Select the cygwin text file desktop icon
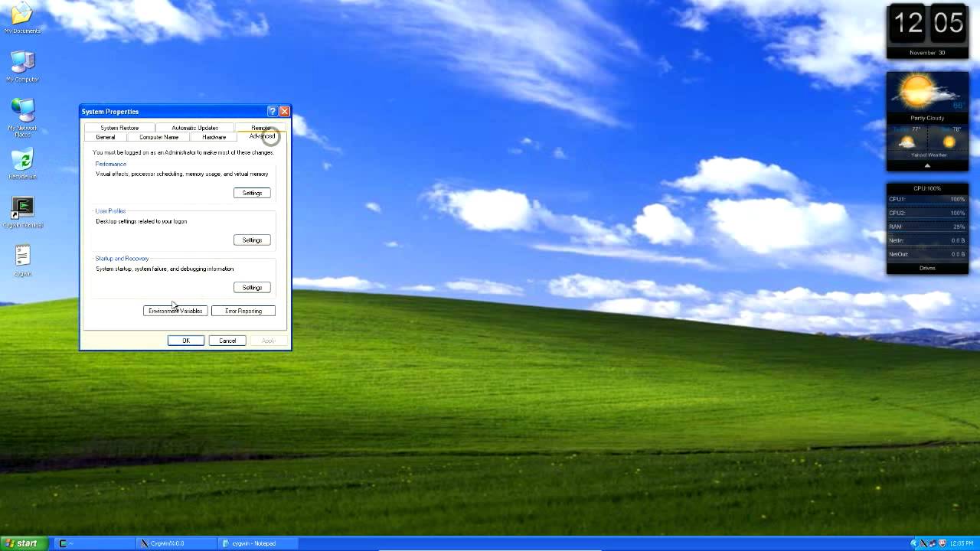The image size is (980, 551). click(22, 260)
